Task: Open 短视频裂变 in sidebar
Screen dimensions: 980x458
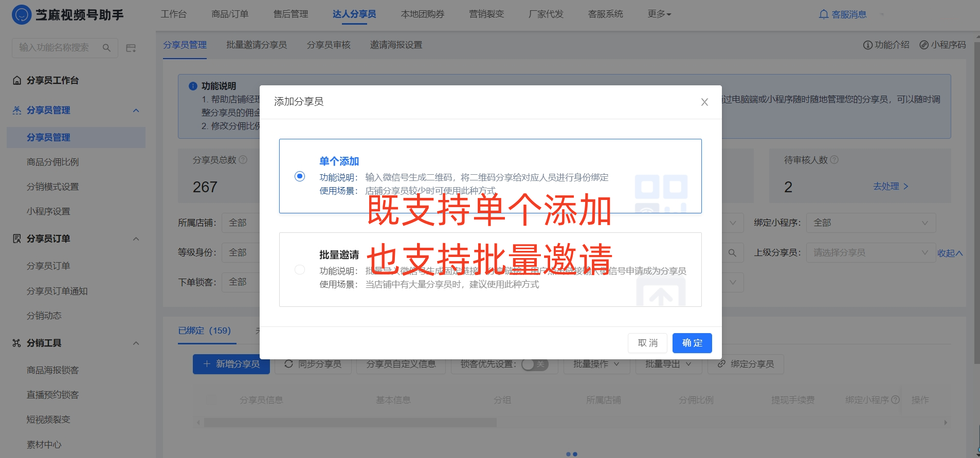Action: 48,420
